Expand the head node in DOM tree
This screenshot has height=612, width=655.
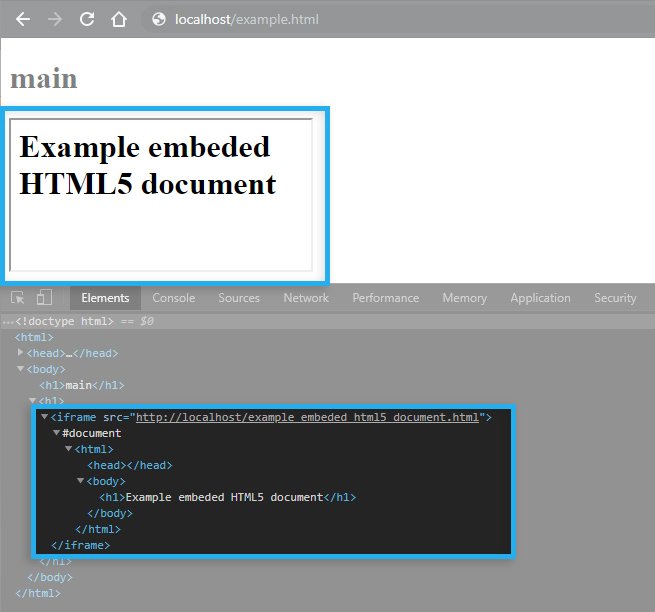click(x=20, y=353)
